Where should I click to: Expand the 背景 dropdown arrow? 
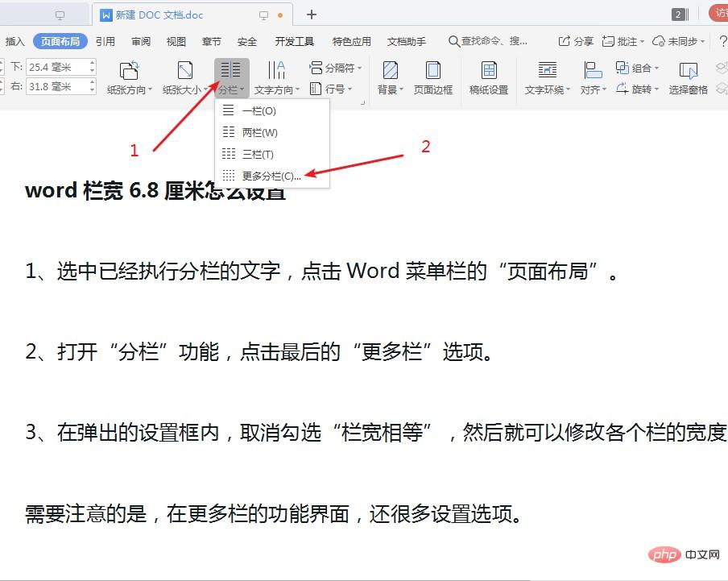click(401, 89)
